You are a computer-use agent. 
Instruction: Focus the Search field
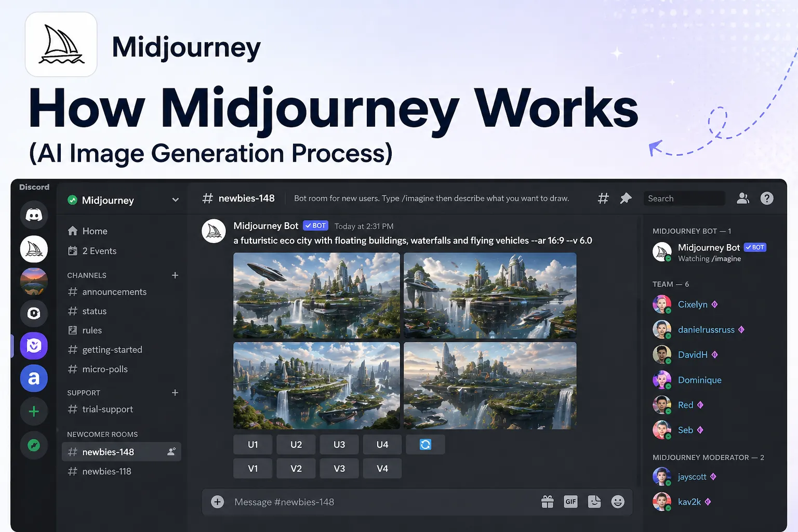tap(684, 198)
